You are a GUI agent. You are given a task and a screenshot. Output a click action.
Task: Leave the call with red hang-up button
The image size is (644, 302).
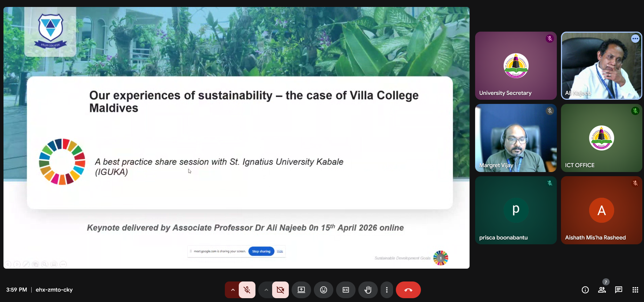pos(408,290)
